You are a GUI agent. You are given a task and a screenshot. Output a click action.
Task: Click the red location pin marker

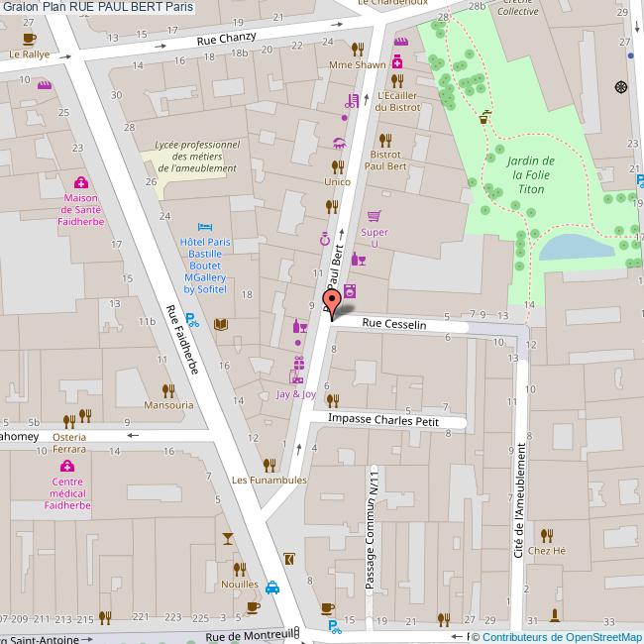pyautogui.click(x=332, y=304)
